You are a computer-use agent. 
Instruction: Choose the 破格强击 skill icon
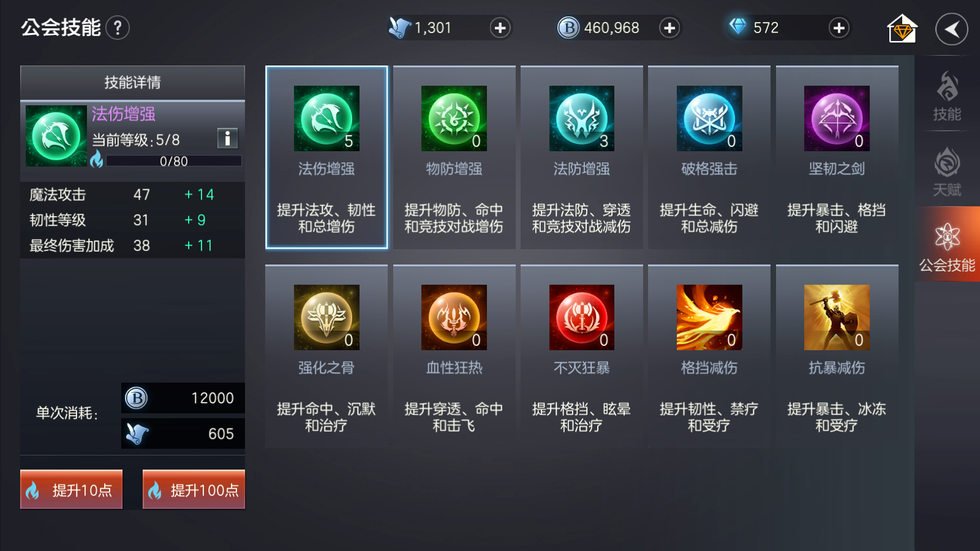pos(709,118)
